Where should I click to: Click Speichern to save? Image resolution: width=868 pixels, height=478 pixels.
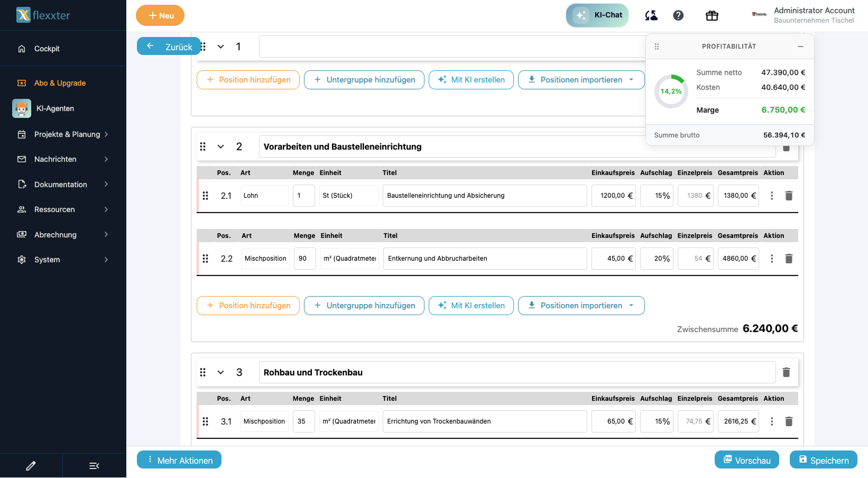824,460
